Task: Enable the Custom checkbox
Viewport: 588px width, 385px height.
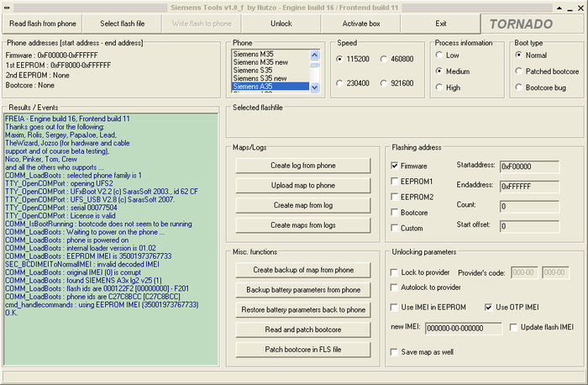Action: coord(395,228)
